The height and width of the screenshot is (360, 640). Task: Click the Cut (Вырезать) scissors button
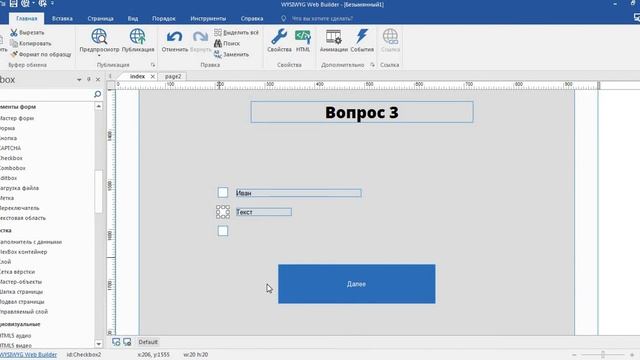tap(27, 33)
